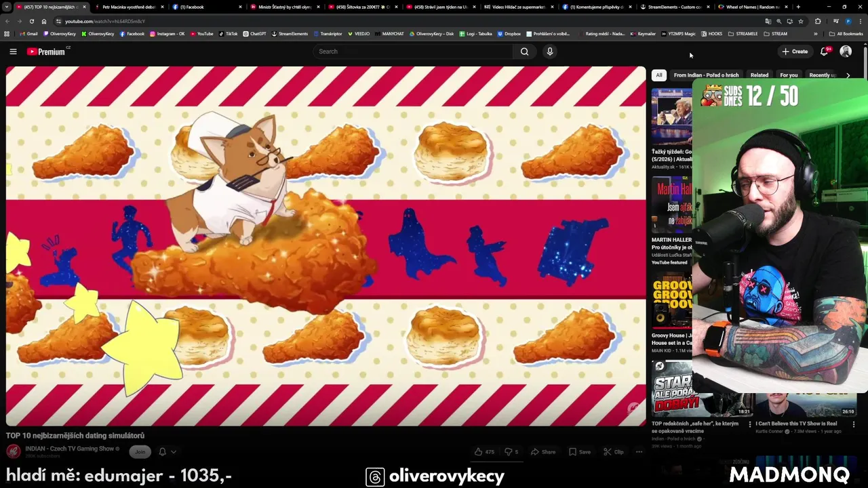Open options menu for TOP redakčních video

click(x=750, y=424)
